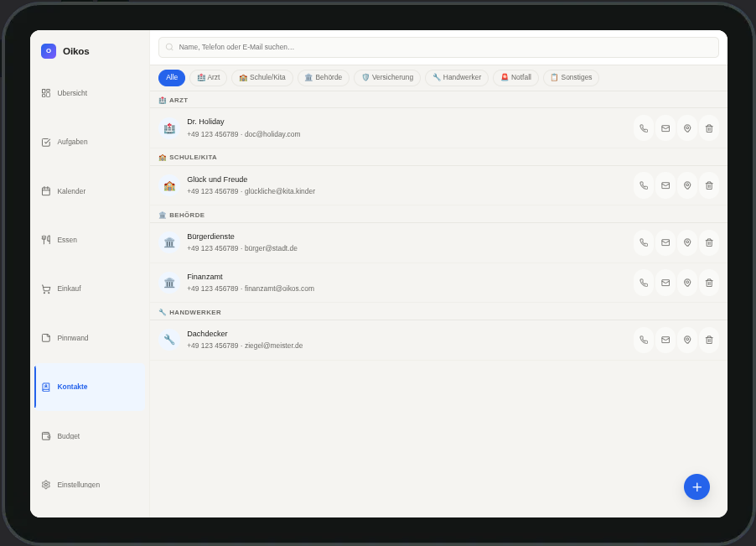Viewport: 756px width, 546px height.
Task: Show Finanzamt address pin
Action: click(687, 283)
